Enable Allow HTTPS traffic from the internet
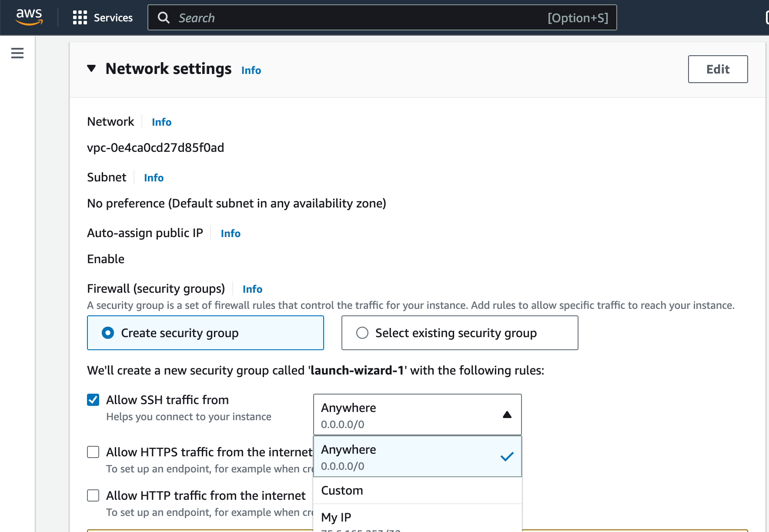This screenshot has height=532, width=769. pyautogui.click(x=93, y=452)
